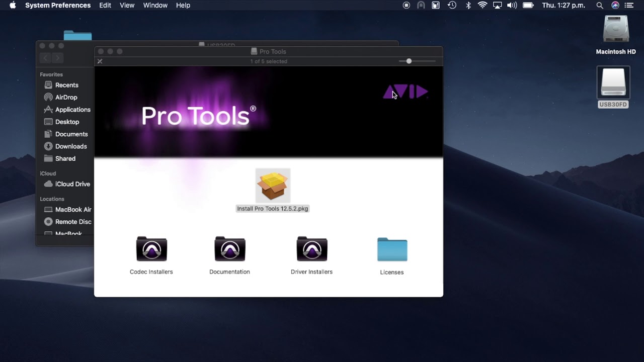Viewport: 644px width, 362px height.
Task: Open the View menu
Action: coord(127,5)
